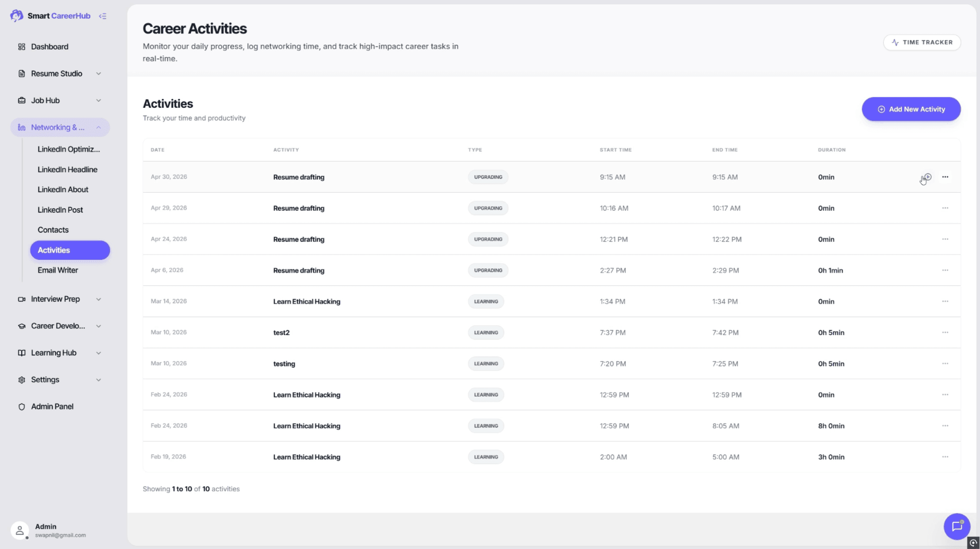This screenshot has height=549, width=980.
Task: Open LinkedIn Optimizer submenu item
Action: 70,149
